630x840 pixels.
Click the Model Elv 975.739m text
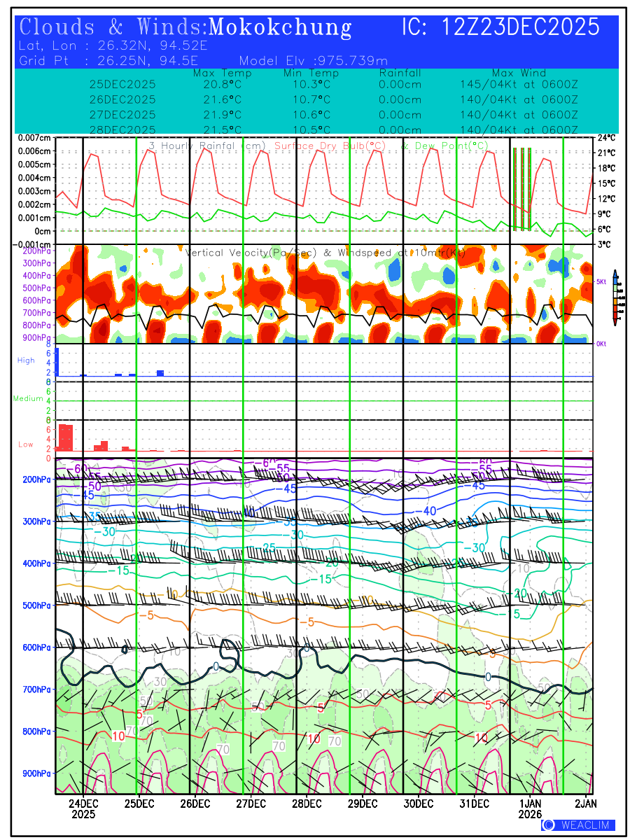(x=313, y=60)
